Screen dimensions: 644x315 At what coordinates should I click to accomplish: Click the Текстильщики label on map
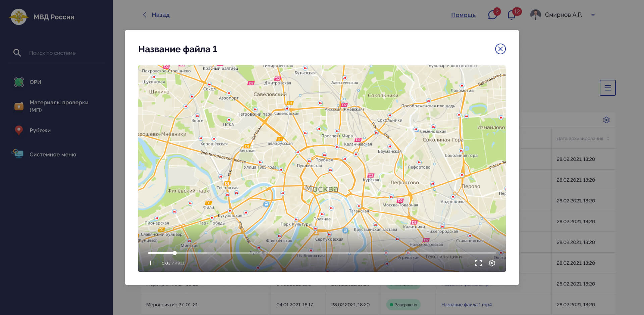443,257
